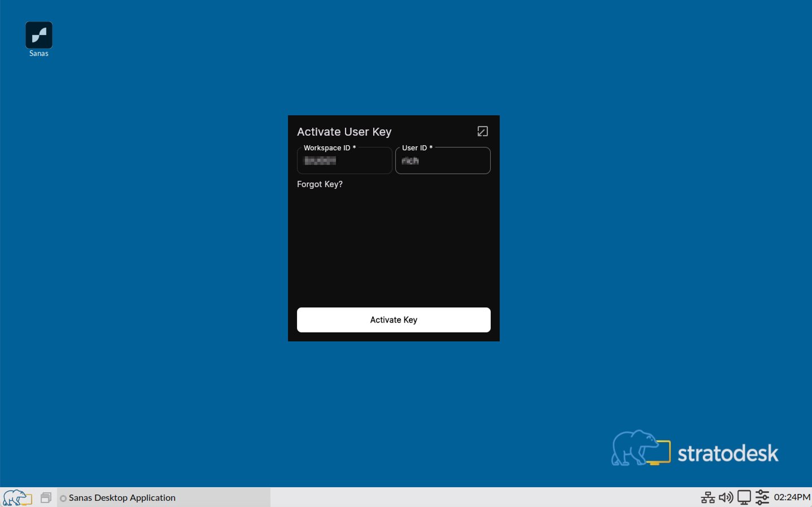Screen dimensions: 812x507
Task: Click the 02:24PM taskbar clock
Action: coord(792,497)
